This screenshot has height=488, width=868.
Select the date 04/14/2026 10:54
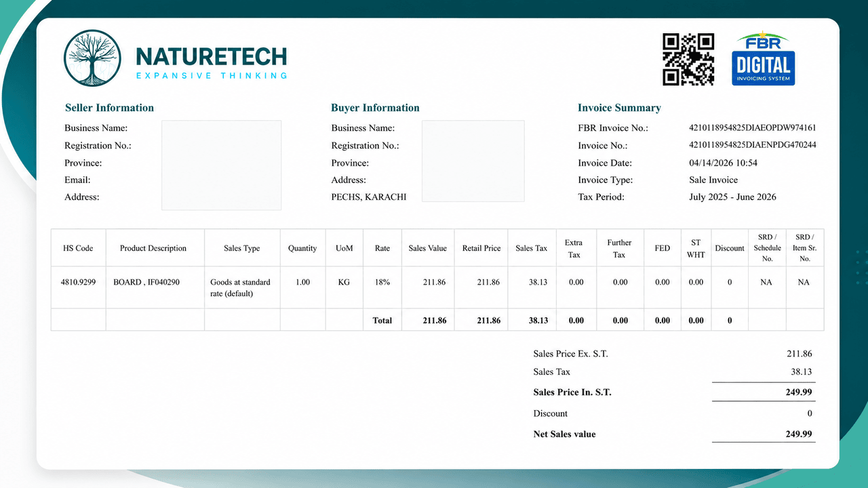tap(723, 163)
